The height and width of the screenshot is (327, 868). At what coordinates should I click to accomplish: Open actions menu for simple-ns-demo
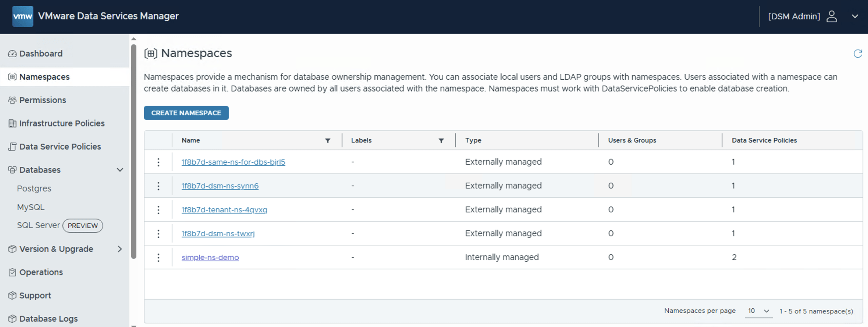(158, 258)
